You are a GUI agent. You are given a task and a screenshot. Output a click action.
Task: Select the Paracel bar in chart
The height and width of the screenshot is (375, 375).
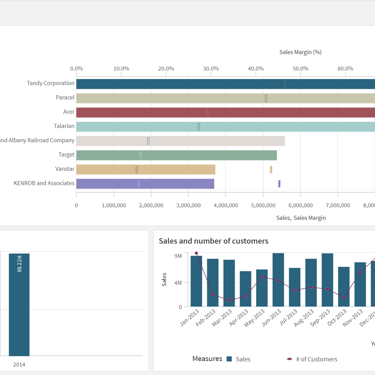(226, 98)
